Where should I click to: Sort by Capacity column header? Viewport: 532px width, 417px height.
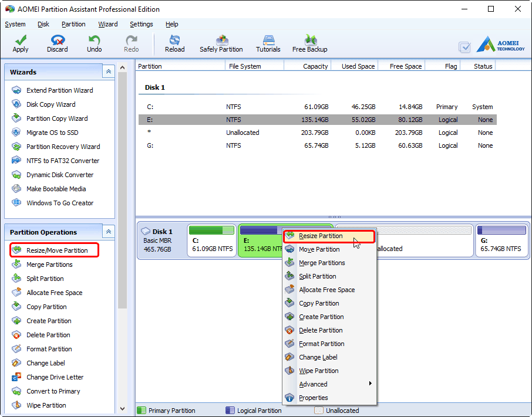pyautogui.click(x=307, y=66)
